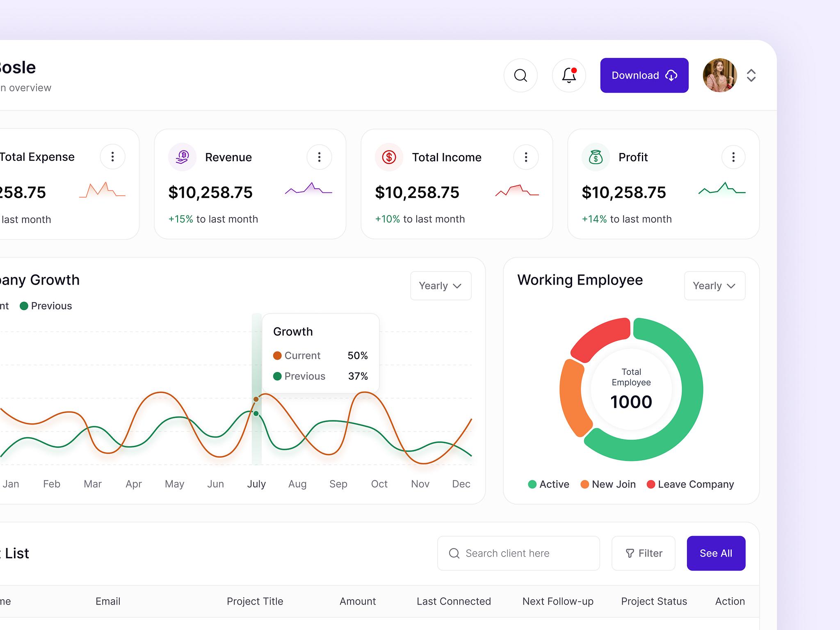Open the Total Income card three-dot menu
Image resolution: width=840 pixels, height=630 pixels.
pos(526,157)
